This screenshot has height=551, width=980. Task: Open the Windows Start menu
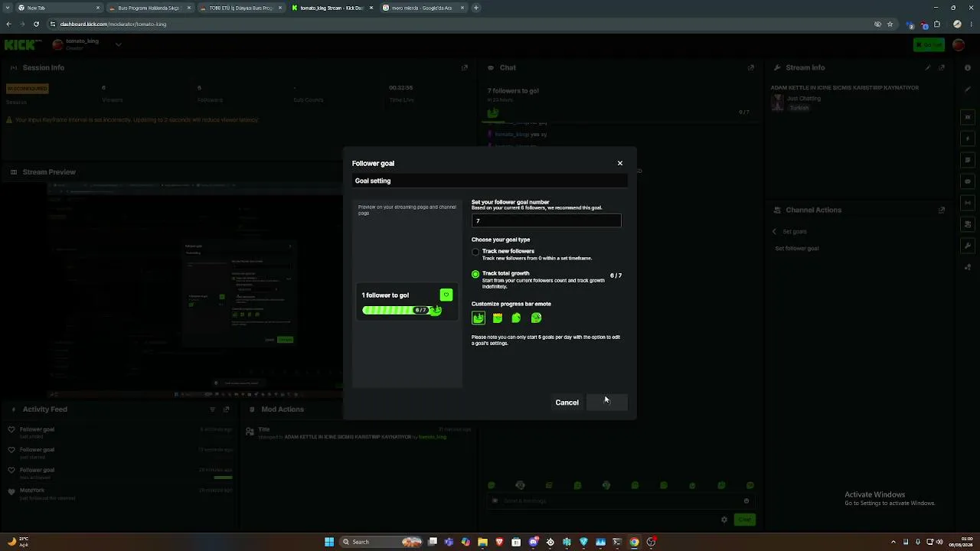point(329,542)
